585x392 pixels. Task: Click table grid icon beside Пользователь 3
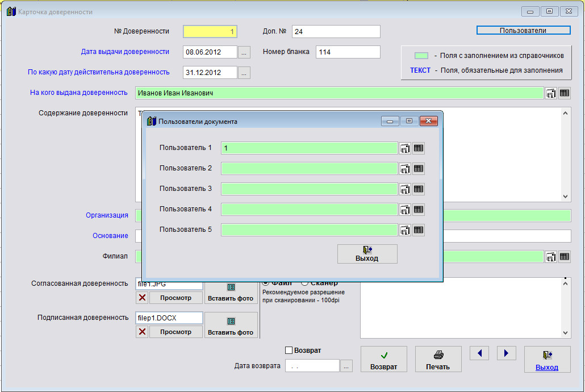pos(419,189)
